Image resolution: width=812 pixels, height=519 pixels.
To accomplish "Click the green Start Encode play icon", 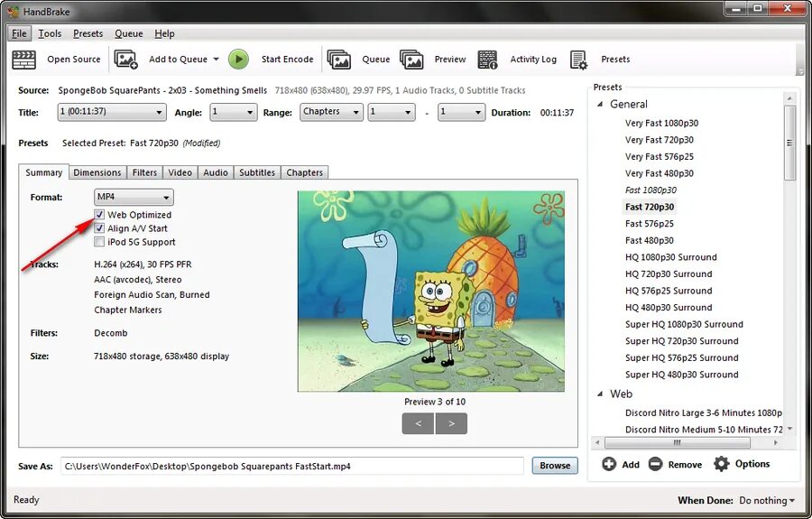I will (x=239, y=59).
